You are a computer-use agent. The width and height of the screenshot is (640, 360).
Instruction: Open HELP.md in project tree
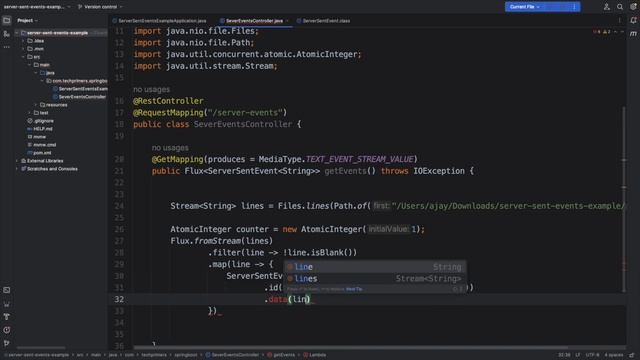40,129
